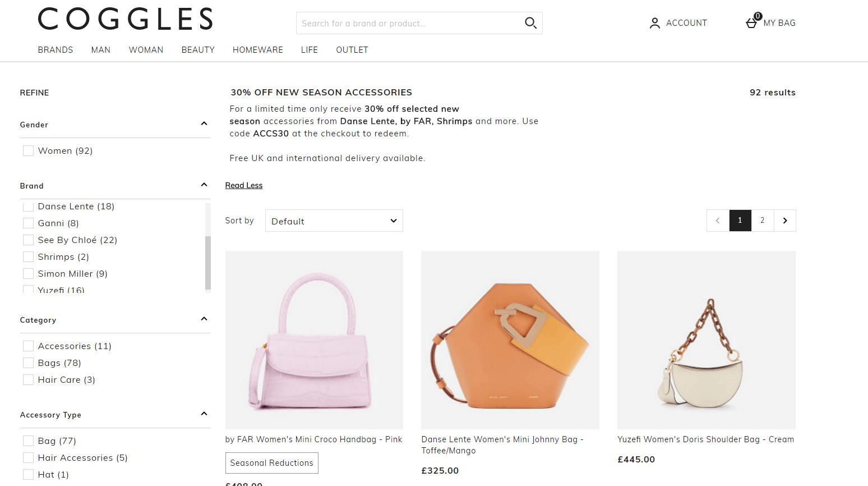
Task: Open the Account link
Action: 686,23
